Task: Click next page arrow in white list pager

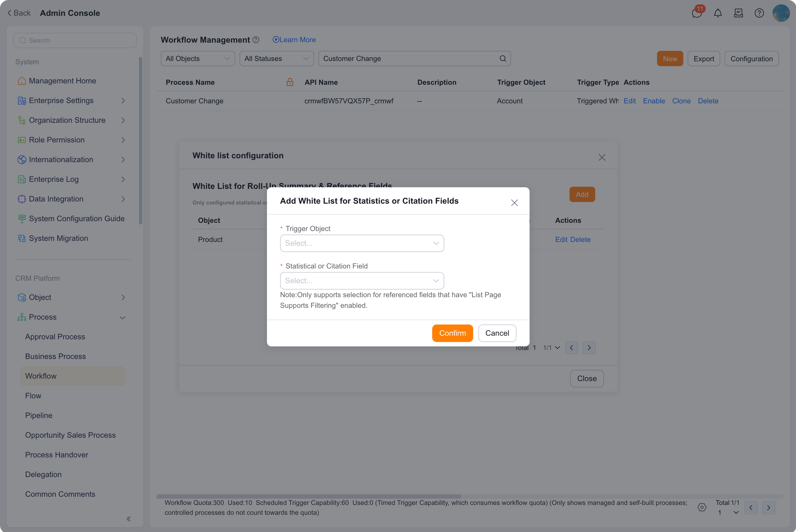Action: coord(589,348)
